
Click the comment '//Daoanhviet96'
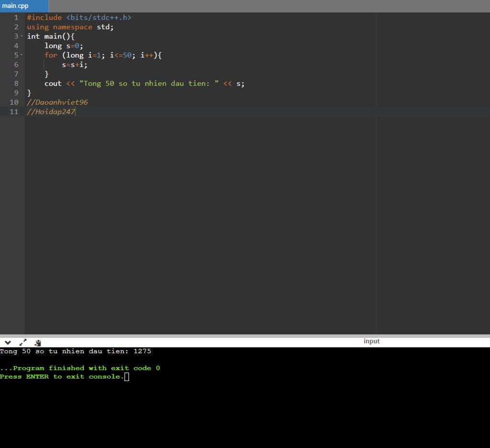coord(57,102)
